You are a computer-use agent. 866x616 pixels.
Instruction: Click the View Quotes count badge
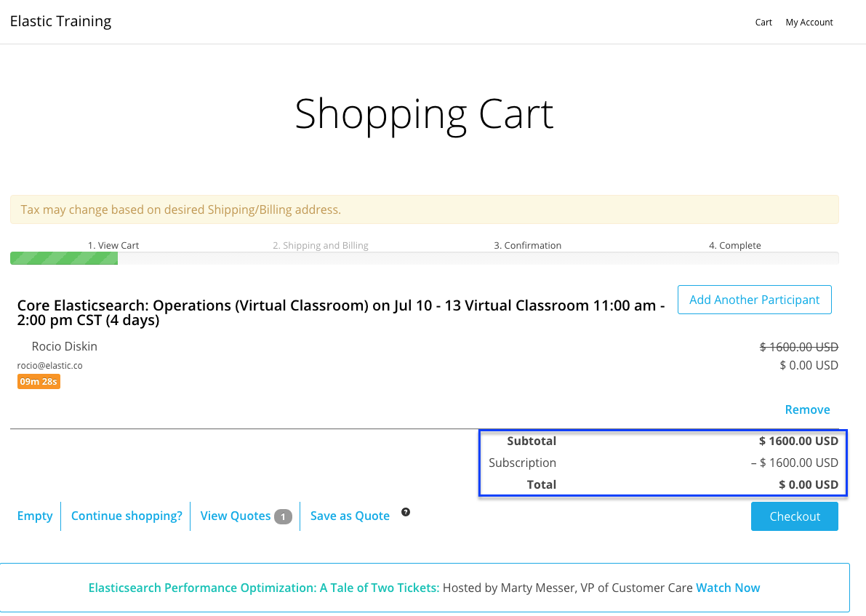pyautogui.click(x=283, y=516)
